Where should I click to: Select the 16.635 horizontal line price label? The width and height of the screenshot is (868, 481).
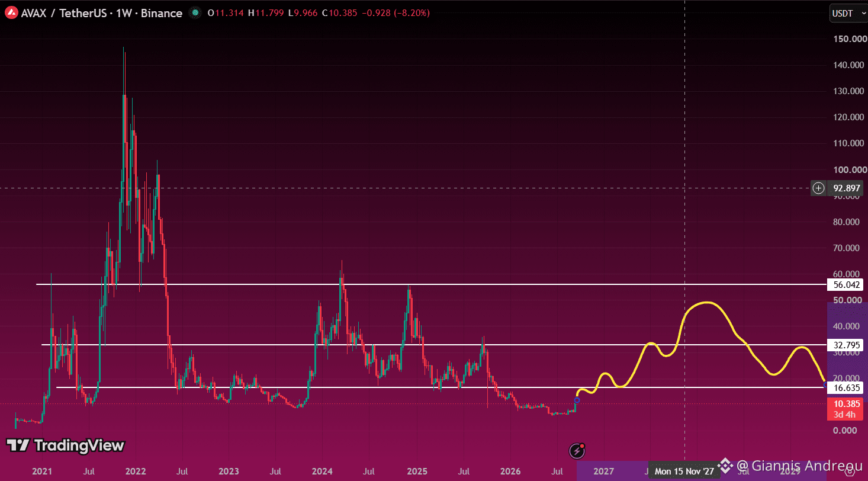coord(844,387)
